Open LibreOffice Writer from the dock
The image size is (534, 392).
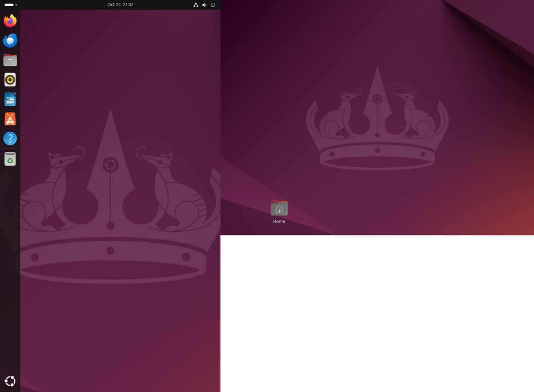[x=10, y=99]
